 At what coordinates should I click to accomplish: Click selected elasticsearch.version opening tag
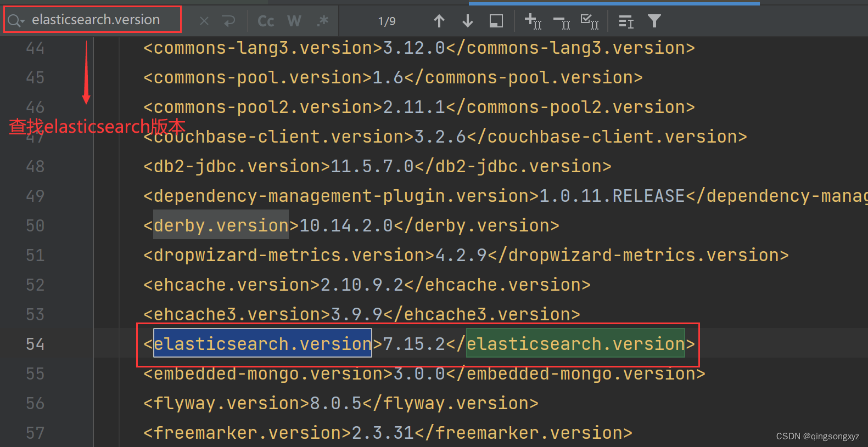tap(262, 343)
